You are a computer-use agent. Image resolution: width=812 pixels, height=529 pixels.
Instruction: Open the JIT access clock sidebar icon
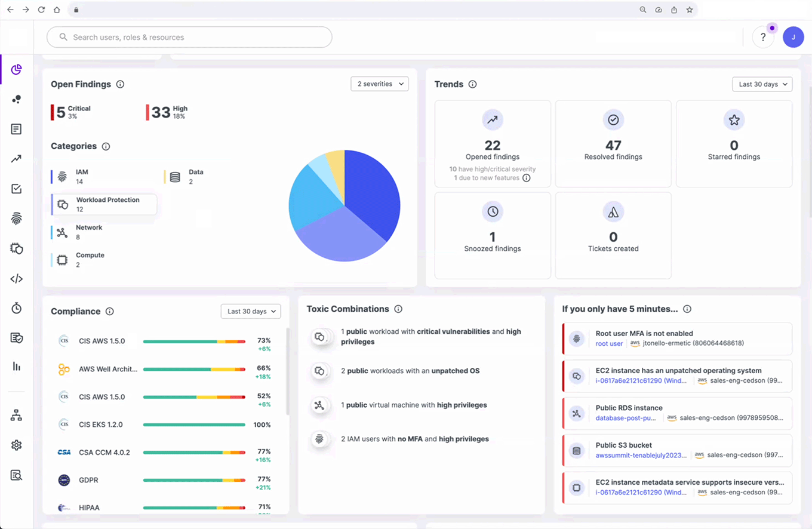(x=16, y=308)
